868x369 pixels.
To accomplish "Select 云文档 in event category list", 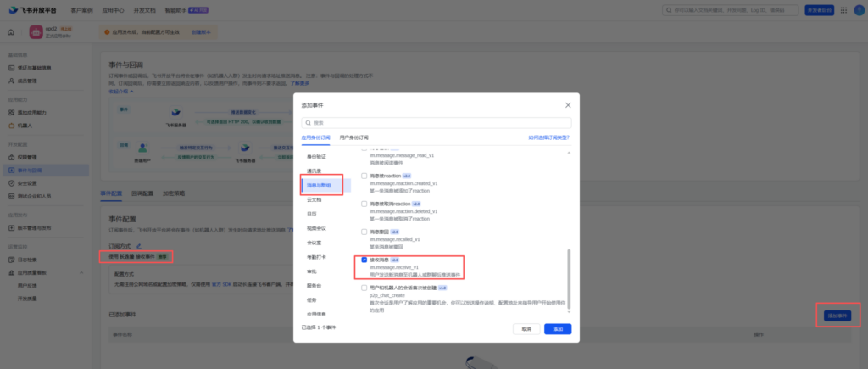I will (x=315, y=199).
